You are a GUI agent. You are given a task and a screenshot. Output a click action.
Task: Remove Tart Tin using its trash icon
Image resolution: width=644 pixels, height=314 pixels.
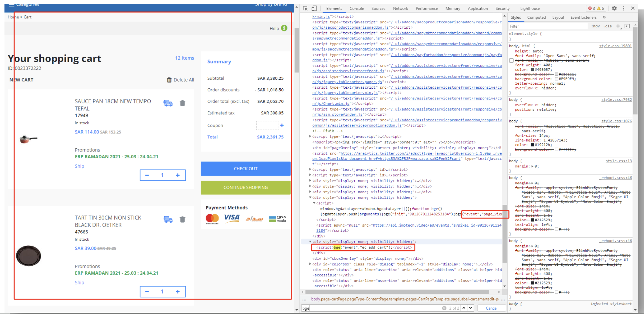182,219
